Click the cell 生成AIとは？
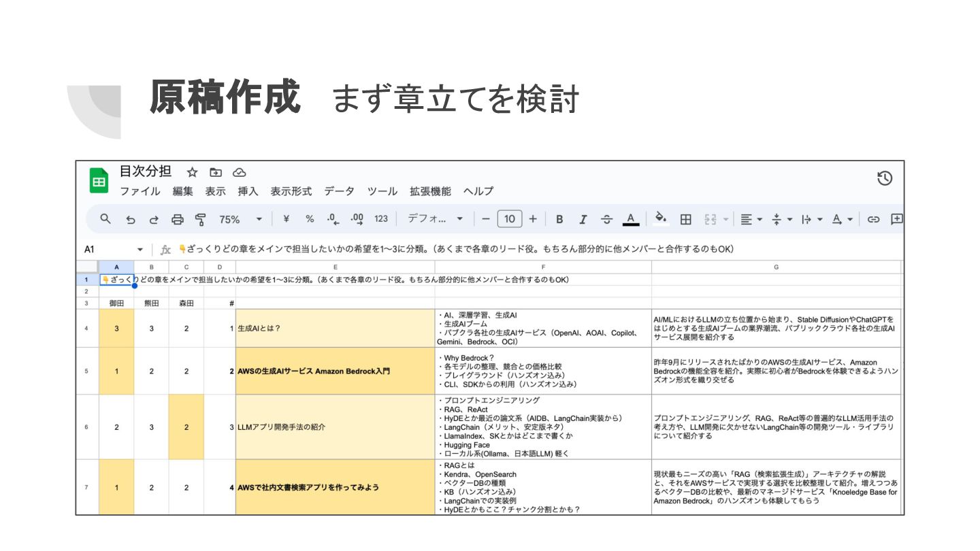 [x=336, y=328]
